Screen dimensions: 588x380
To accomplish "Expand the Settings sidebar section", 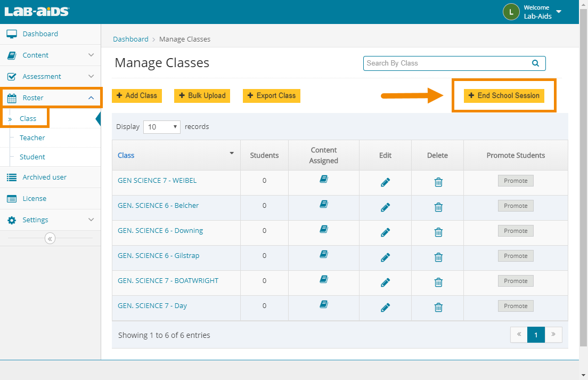I will [50, 220].
